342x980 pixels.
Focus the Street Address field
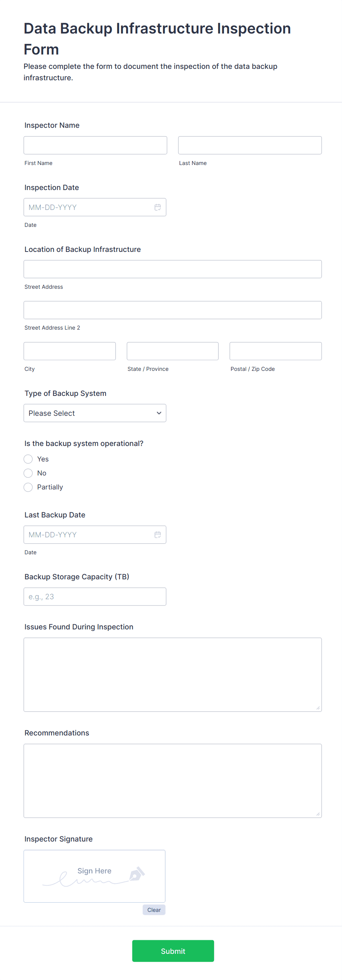click(172, 269)
